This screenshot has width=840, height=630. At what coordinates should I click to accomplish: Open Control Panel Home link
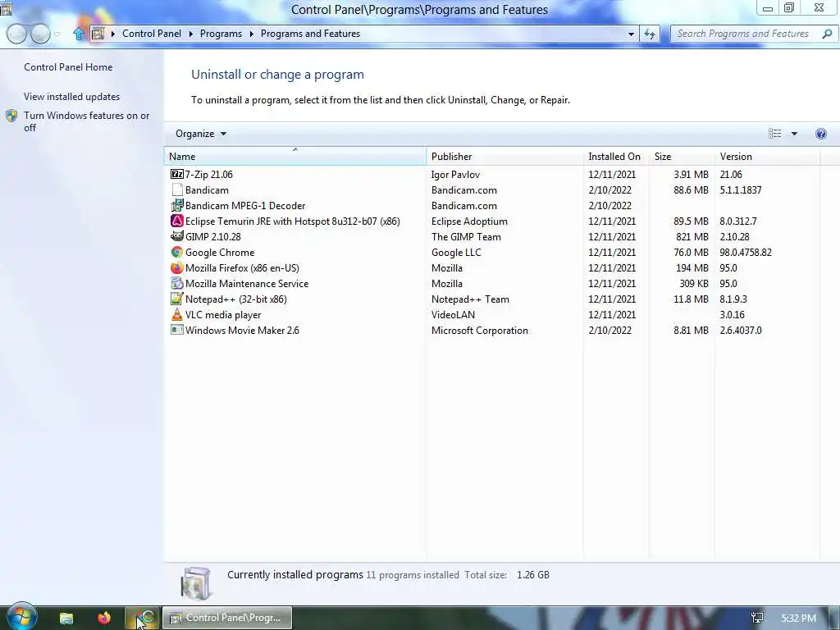pos(68,67)
